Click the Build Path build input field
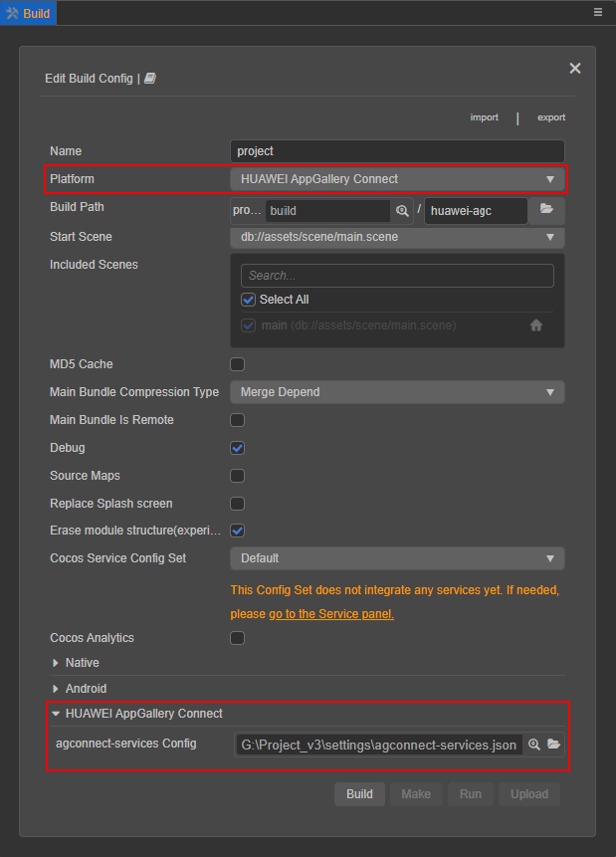616x857 pixels. [x=327, y=211]
